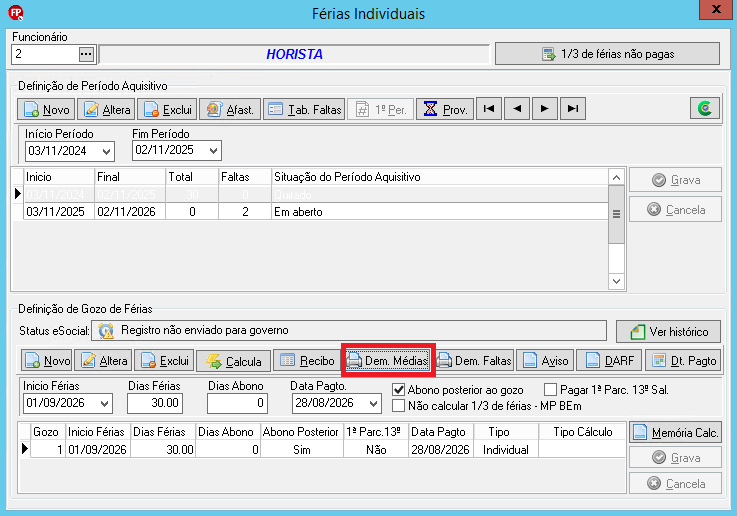
Task: Toggle Abono posterior ao gozo checkbox
Action: pos(399,390)
